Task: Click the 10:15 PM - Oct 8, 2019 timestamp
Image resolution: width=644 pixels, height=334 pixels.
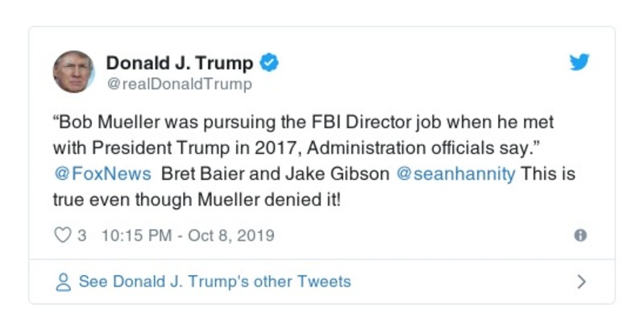Action: [x=188, y=236]
